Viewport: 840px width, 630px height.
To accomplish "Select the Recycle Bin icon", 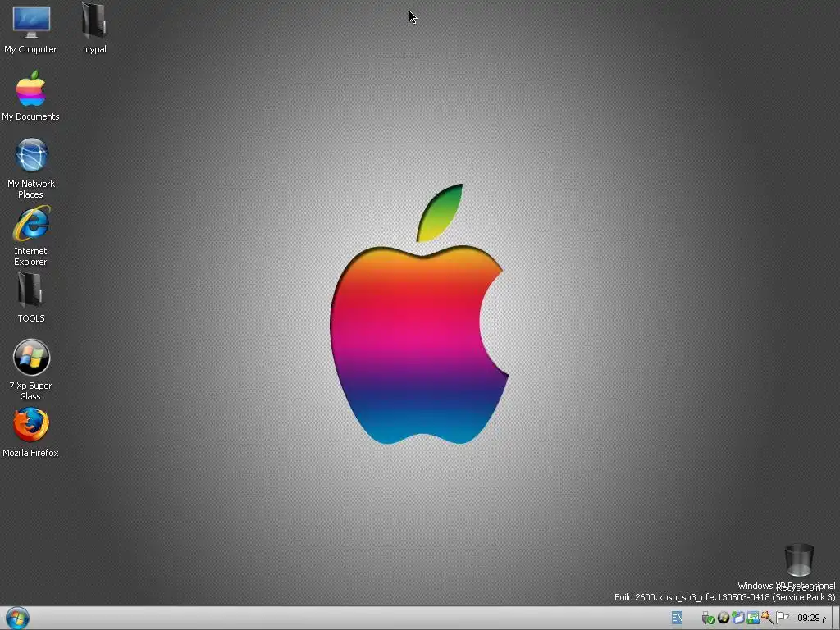I will pos(799,560).
